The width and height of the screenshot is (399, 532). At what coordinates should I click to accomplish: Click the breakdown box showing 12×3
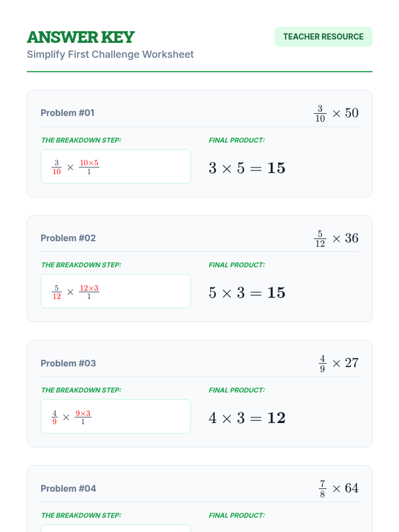(x=115, y=291)
